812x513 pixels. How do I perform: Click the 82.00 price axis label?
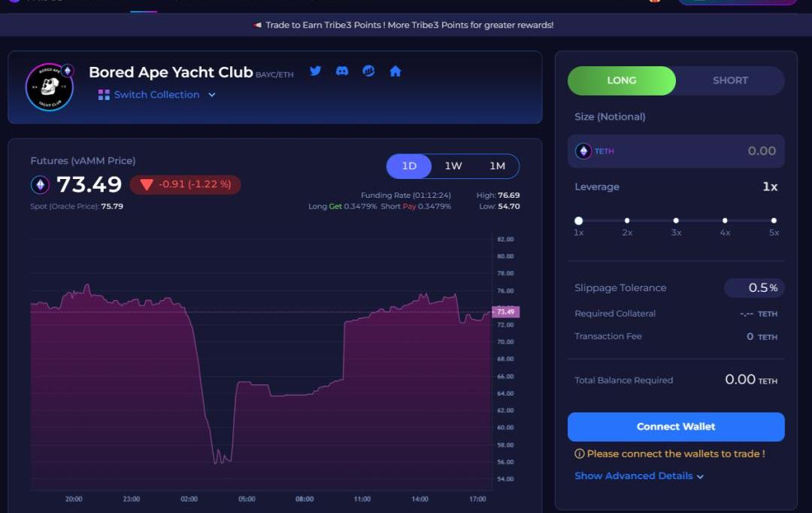pyautogui.click(x=505, y=239)
